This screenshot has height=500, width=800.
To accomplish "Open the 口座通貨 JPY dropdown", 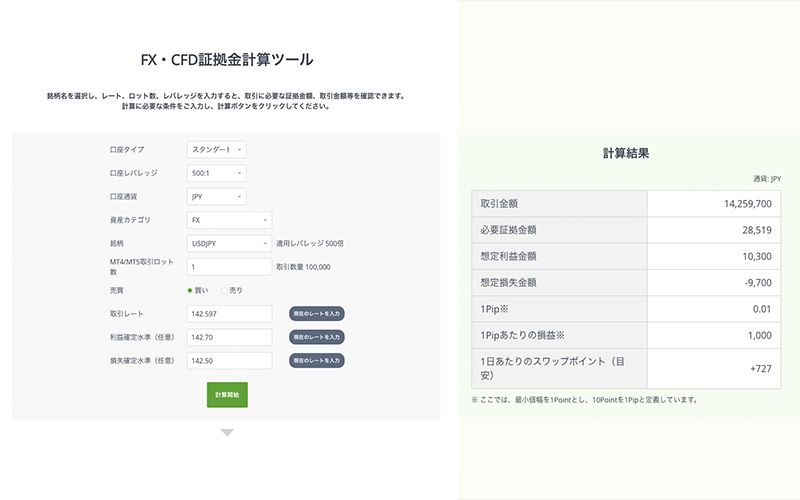I will (216, 197).
